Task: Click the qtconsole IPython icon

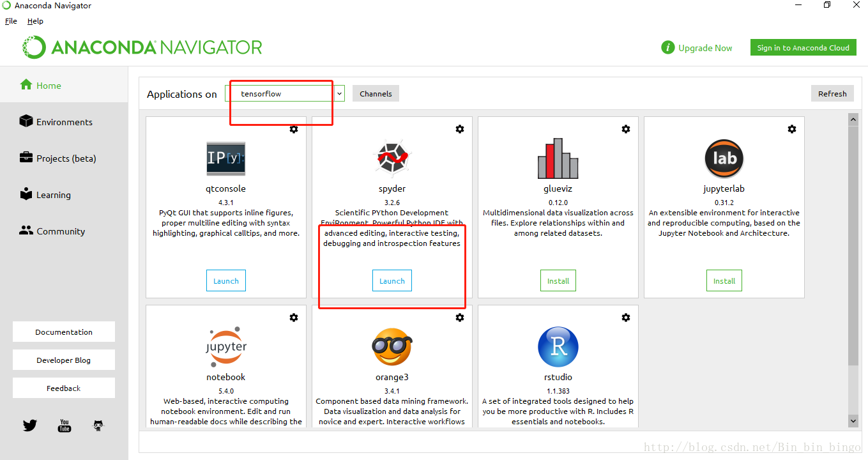Action: coord(226,158)
